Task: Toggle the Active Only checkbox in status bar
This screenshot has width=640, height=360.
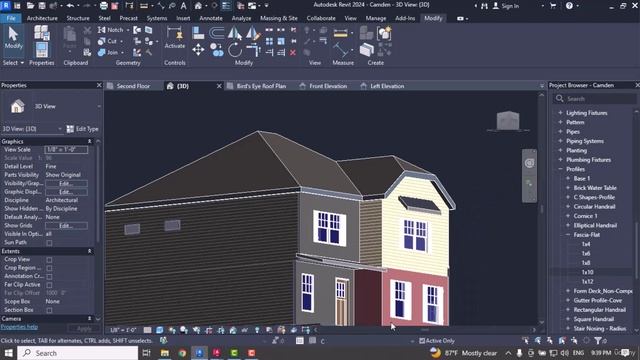Action: 422,340
